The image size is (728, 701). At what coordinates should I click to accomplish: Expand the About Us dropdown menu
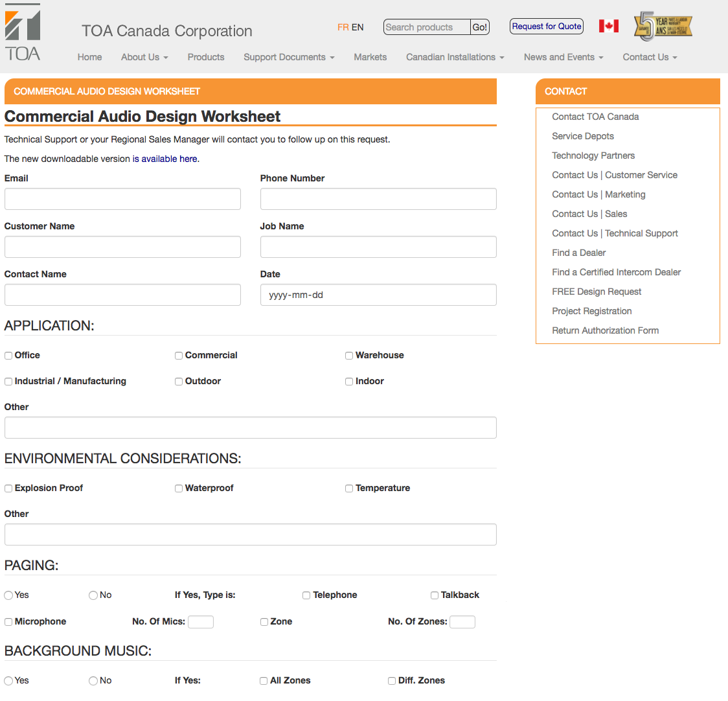(144, 57)
